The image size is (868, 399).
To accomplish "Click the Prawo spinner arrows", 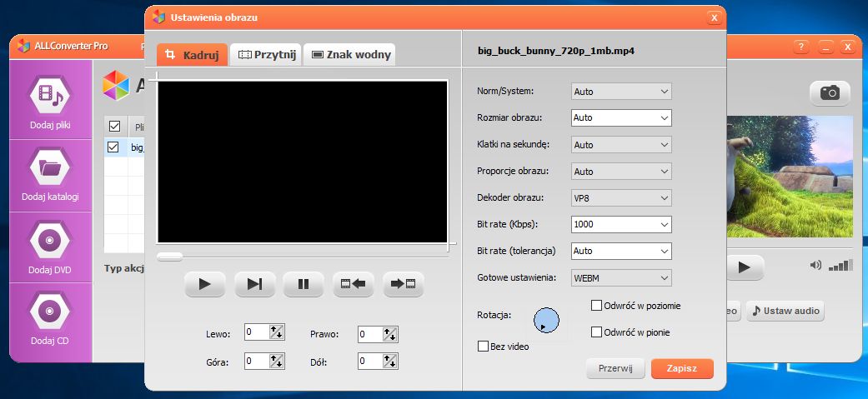I will pyautogui.click(x=390, y=334).
